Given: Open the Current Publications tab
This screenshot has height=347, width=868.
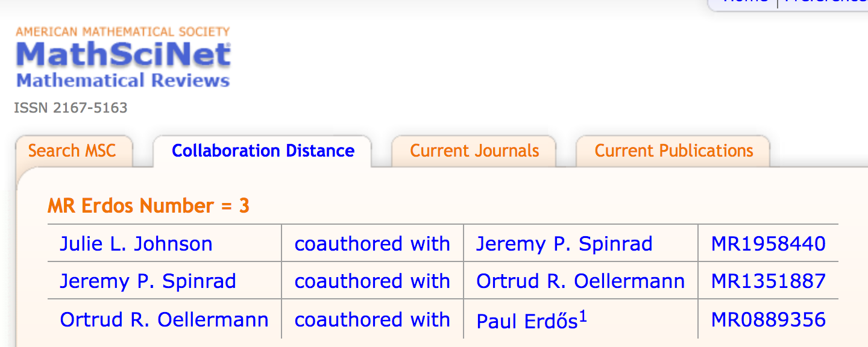Looking at the screenshot, I should click(x=673, y=151).
